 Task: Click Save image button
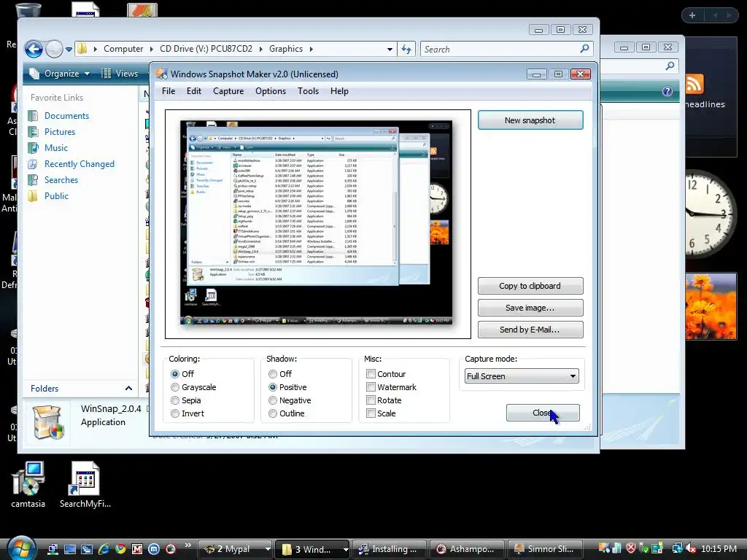tap(530, 308)
